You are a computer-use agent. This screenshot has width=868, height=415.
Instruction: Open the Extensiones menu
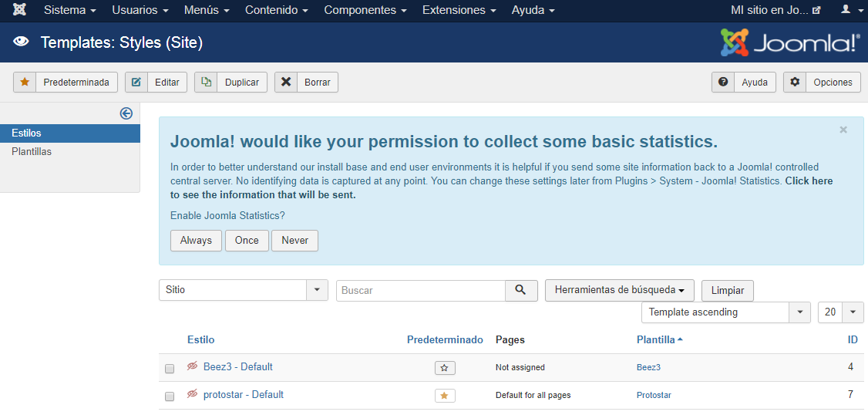(459, 10)
